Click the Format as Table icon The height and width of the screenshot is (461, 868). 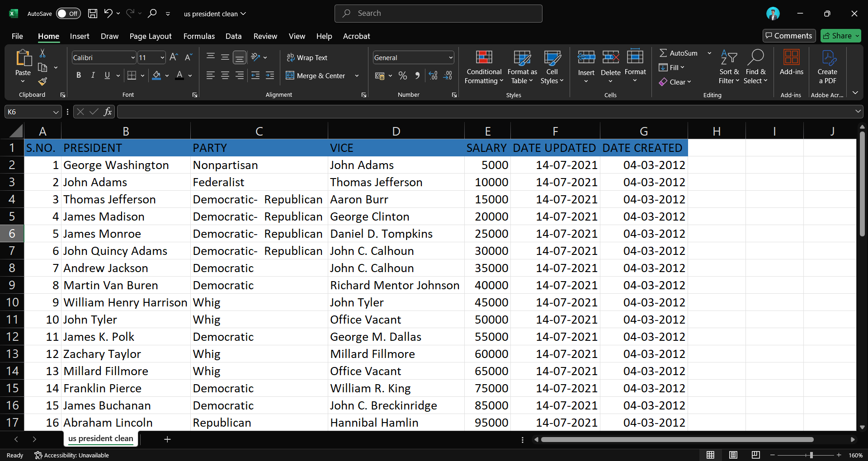coord(522,57)
